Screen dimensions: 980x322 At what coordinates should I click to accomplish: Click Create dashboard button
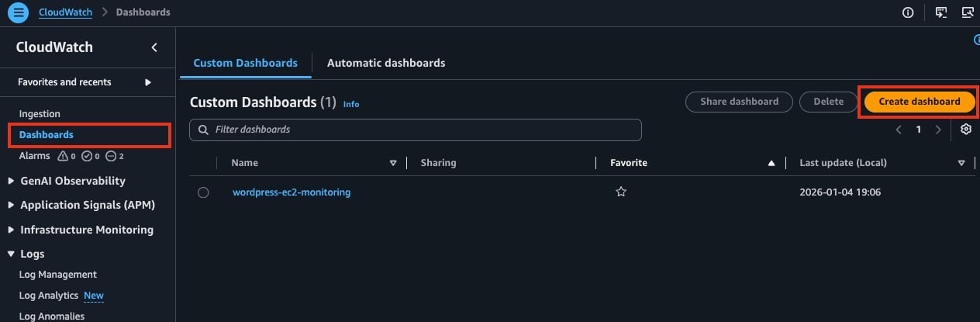click(x=920, y=102)
